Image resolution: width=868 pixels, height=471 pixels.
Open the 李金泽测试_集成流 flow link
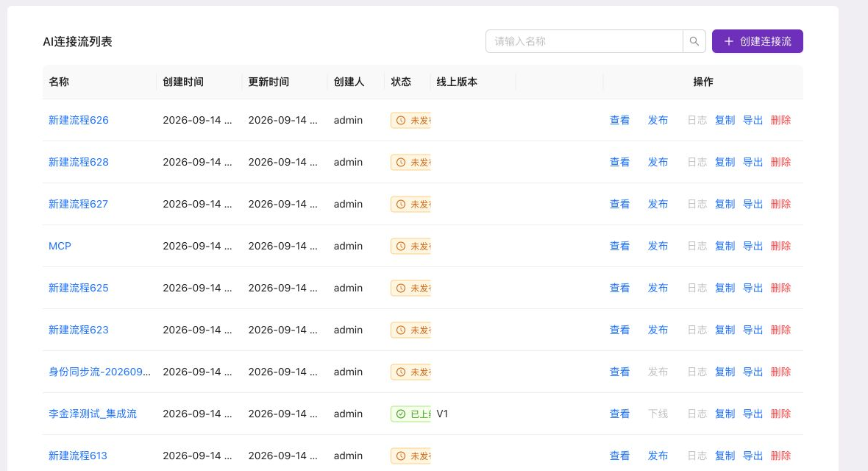point(93,414)
